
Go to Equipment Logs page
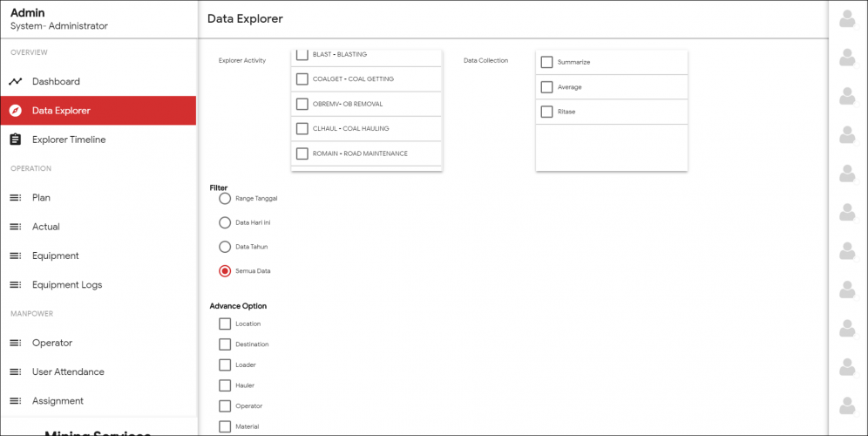pyautogui.click(x=66, y=285)
